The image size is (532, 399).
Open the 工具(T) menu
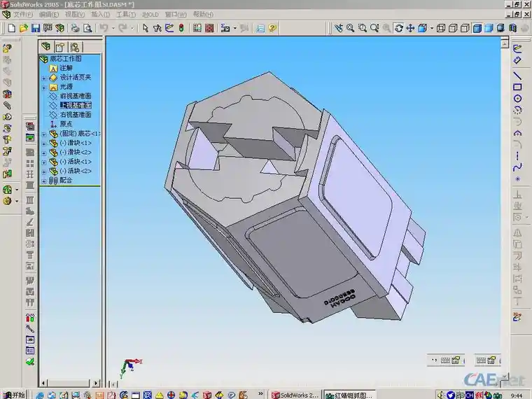[126, 14]
